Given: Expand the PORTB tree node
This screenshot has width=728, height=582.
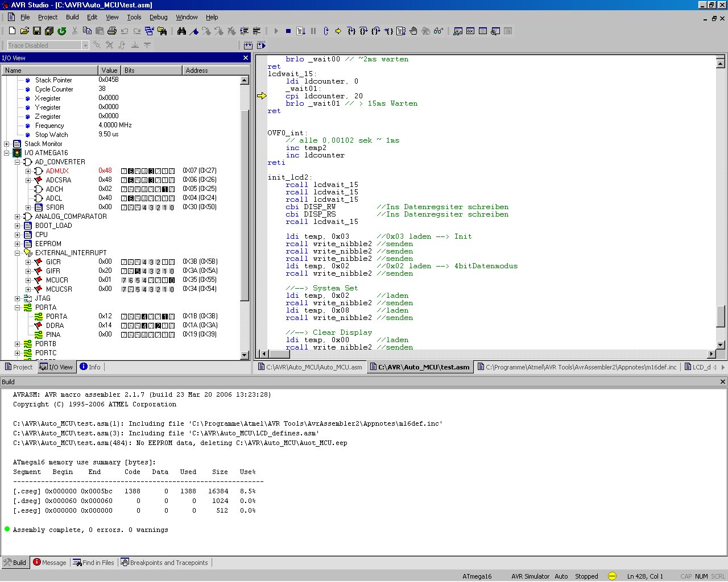Looking at the screenshot, I should [17, 344].
